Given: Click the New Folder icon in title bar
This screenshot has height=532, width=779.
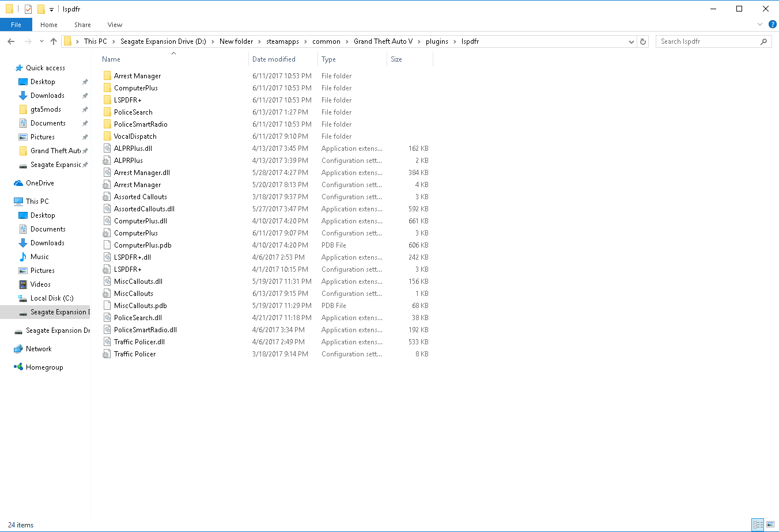Looking at the screenshot, I should [41, 9].
